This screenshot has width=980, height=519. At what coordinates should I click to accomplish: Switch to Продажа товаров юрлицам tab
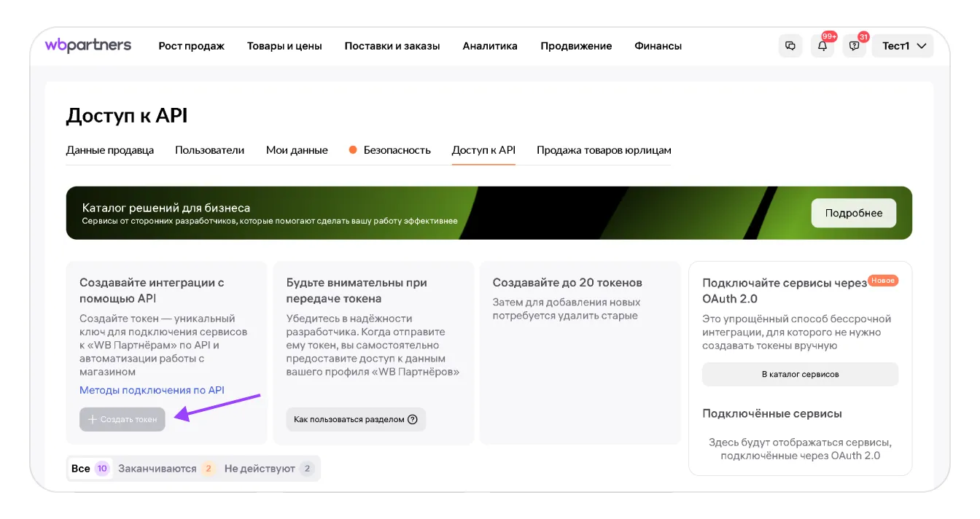coord(604,150)
